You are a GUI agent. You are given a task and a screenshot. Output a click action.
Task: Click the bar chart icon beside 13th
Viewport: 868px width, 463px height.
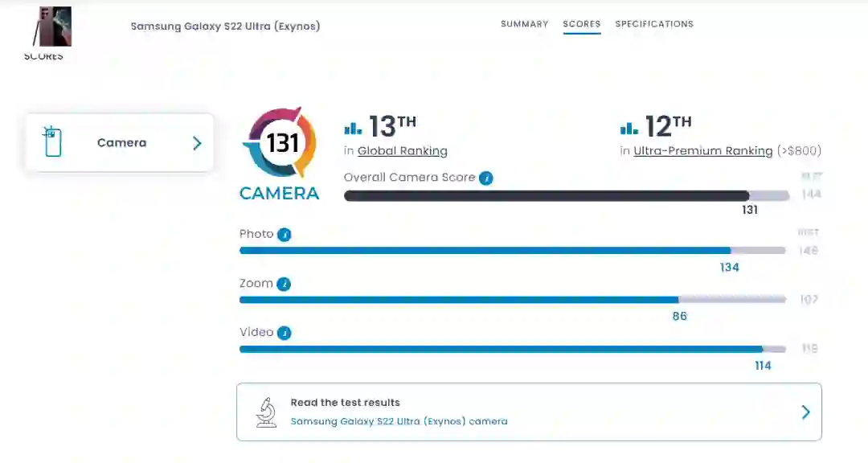[353, 129]
